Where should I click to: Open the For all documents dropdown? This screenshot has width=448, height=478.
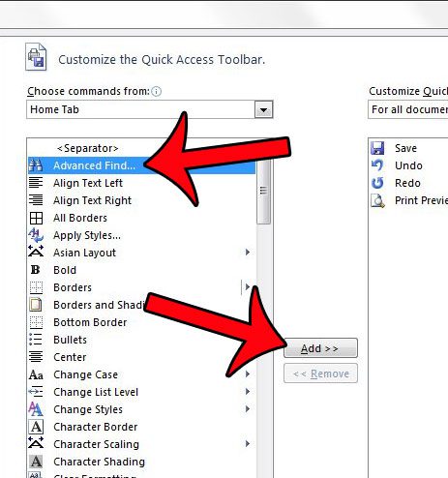(407, 109)
